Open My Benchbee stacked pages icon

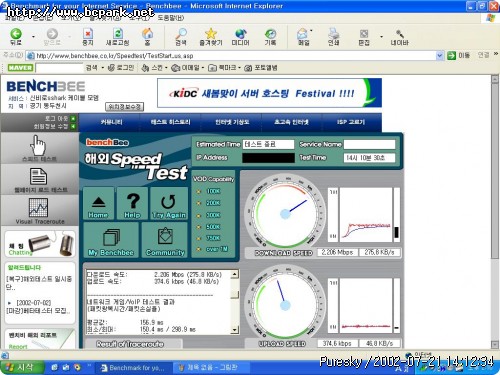tap(111, 240)
